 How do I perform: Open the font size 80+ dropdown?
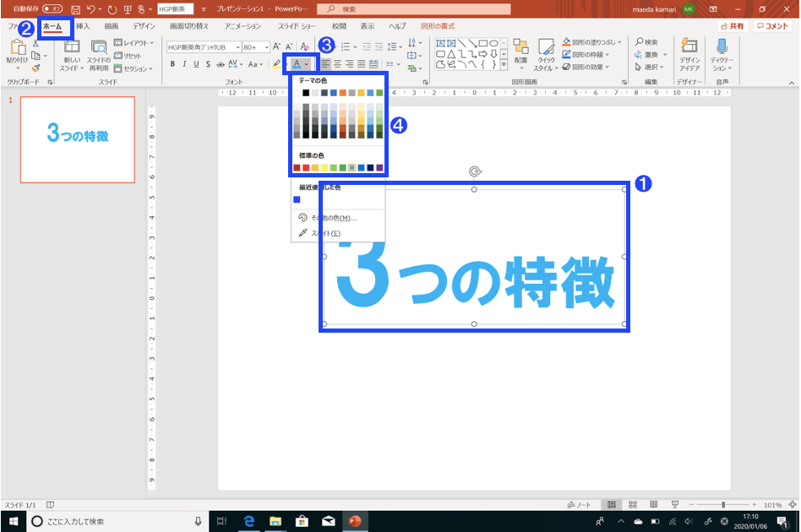[267, 47]
